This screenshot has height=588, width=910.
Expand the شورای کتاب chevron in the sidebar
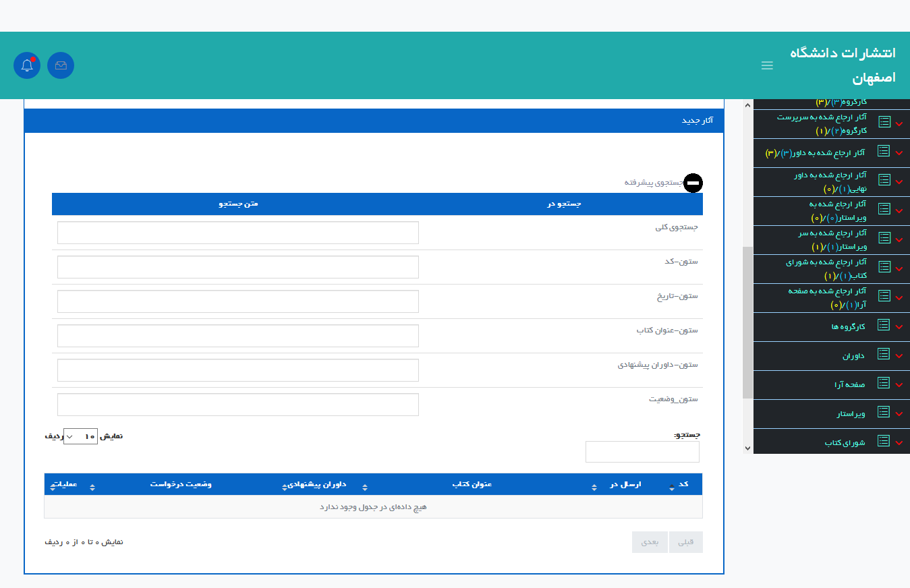[x=899, y=443]
